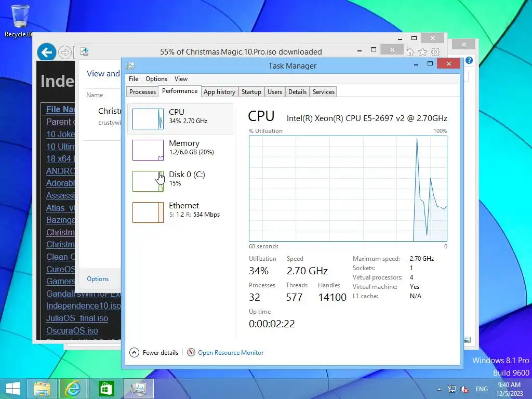
Task: Go to the Users tab
Action: (274, 92)
